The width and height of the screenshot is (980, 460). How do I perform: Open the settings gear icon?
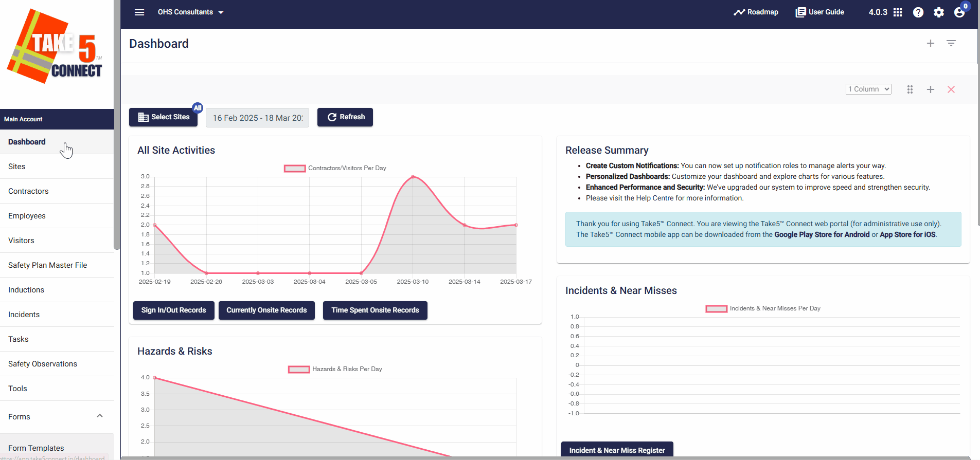coord(939,12)
